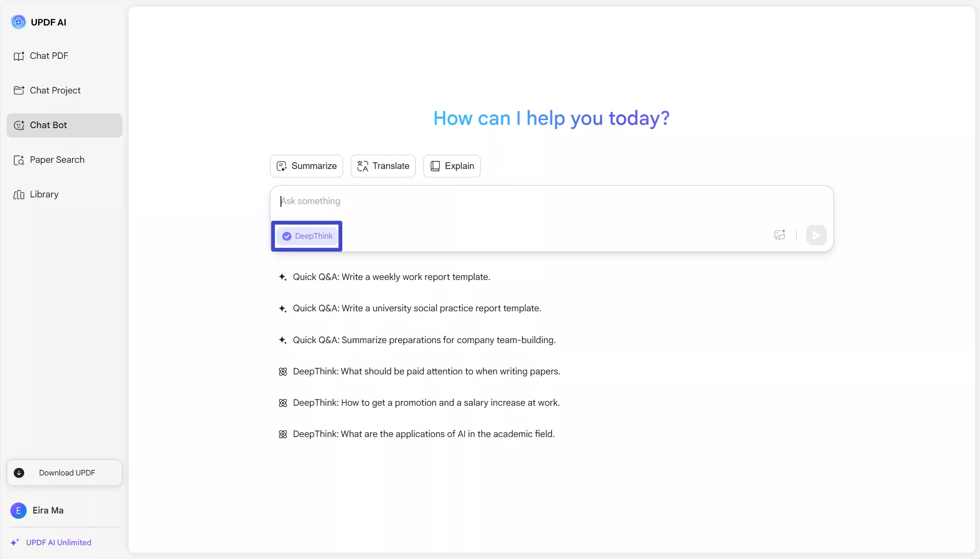The image size is (980, 559).
Task: Pick the DeepThink promotion and salary prompt
Action: (x=426, y=403)
